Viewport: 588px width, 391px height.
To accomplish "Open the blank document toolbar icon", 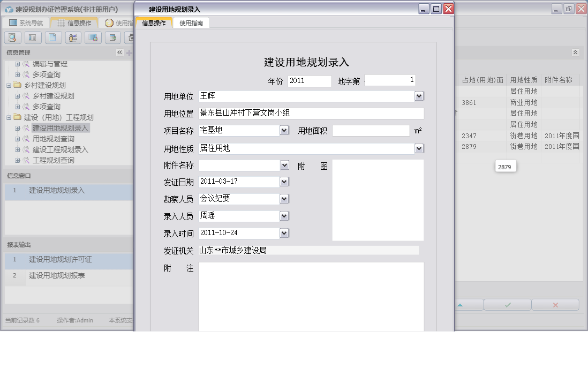I will (x=53, y=37).
